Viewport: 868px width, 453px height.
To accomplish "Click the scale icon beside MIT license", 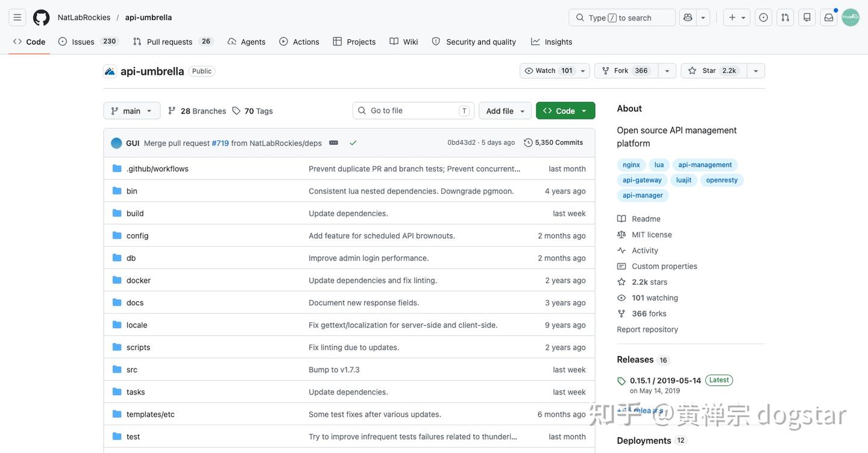I will (621, 235).
